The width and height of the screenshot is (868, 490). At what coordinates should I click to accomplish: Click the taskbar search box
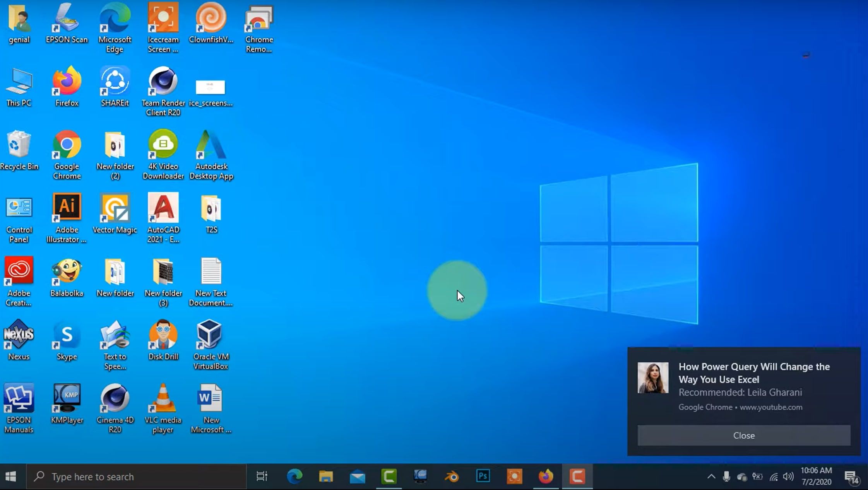click(136, 476)
